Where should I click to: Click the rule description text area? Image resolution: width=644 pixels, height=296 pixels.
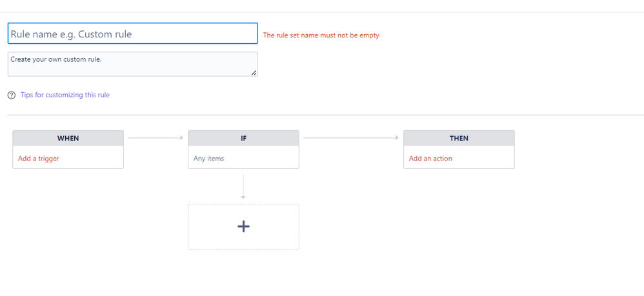133,64
